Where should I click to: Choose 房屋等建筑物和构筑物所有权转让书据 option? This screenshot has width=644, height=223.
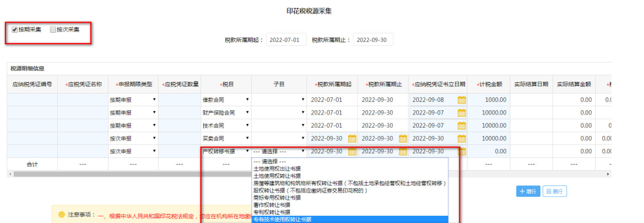(350, 183)
